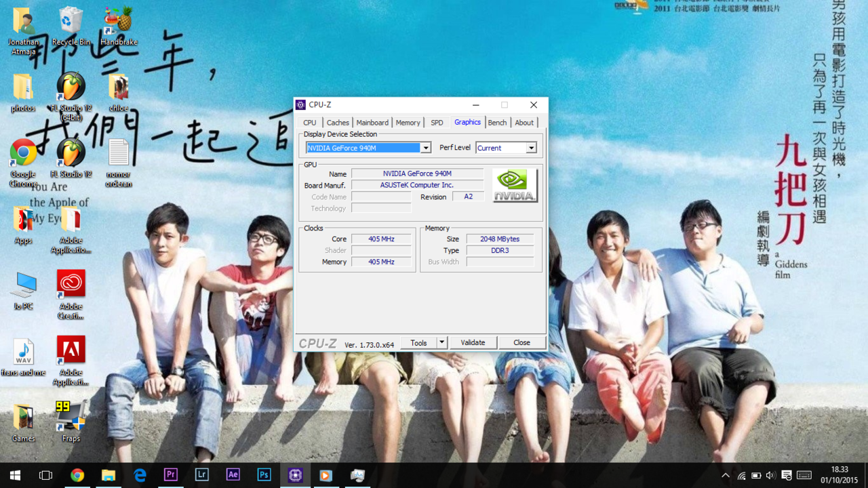The image size is (868, 488).
Task: Click the NVIDIA logo in CPU-Z
Action: tap(515, 186)
